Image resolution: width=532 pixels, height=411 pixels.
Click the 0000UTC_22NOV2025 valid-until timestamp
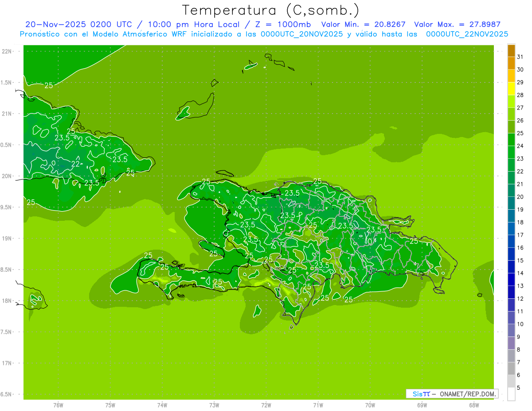point(467,34)
